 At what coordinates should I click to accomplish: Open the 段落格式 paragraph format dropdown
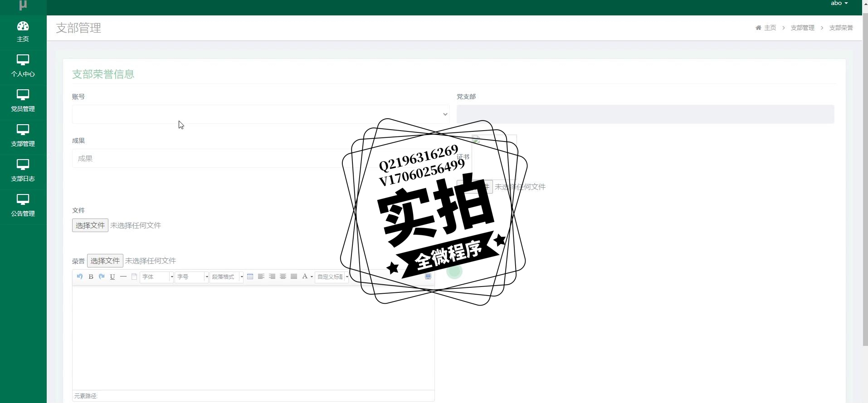227,277
